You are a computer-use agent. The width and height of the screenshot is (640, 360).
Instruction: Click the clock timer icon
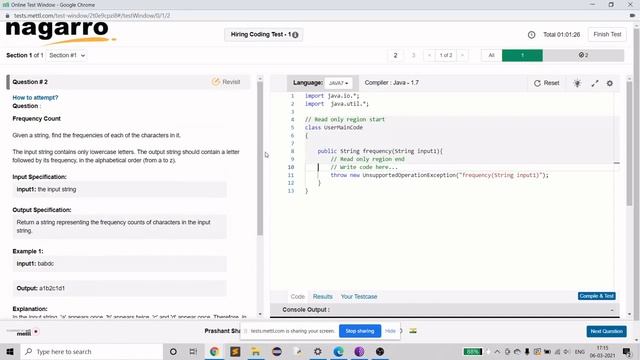pos(531,35)
